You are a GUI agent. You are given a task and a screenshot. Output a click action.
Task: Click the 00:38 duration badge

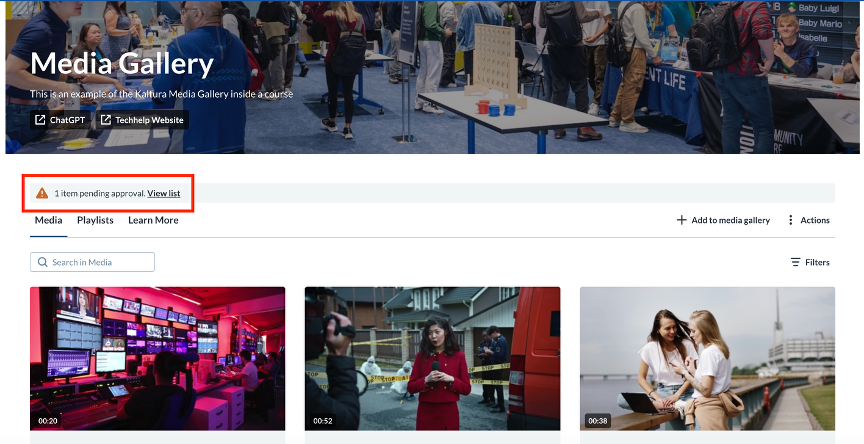pyautogui.click(x=598, y=421)
